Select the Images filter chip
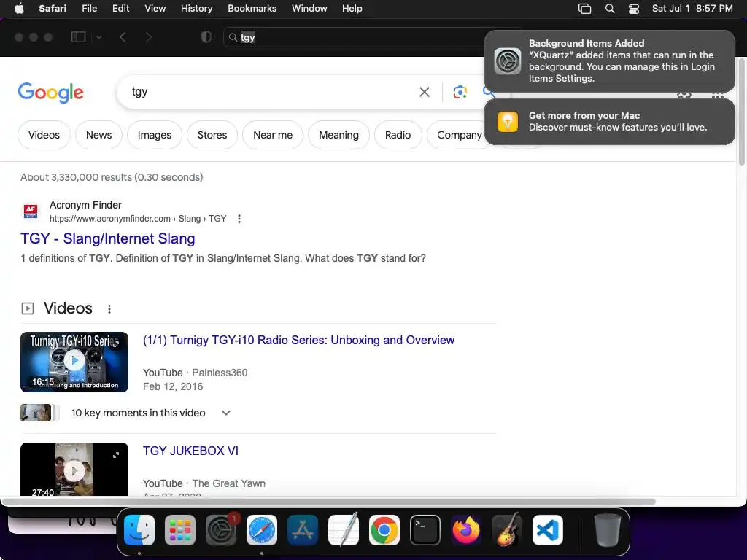The width and height of the screenshot is (747, 560). (155, 135)
